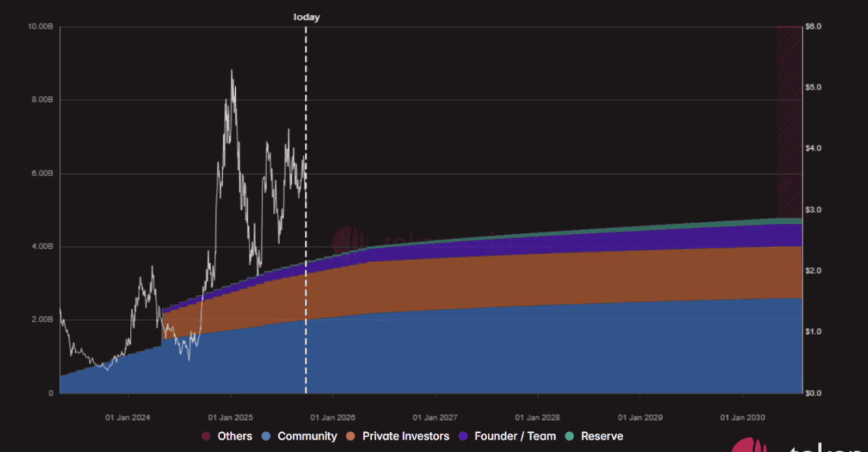Click the 01 Jan 2030 x-axis label
Image resolution: width=868 pixels, height=452 pixels.
click(x=742, y=416)
